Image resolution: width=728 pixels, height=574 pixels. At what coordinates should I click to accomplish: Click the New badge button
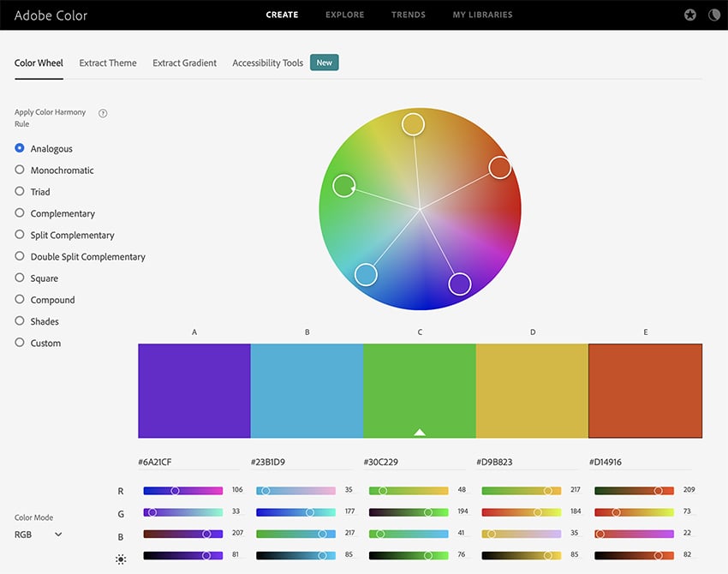[x=324, y=63]
